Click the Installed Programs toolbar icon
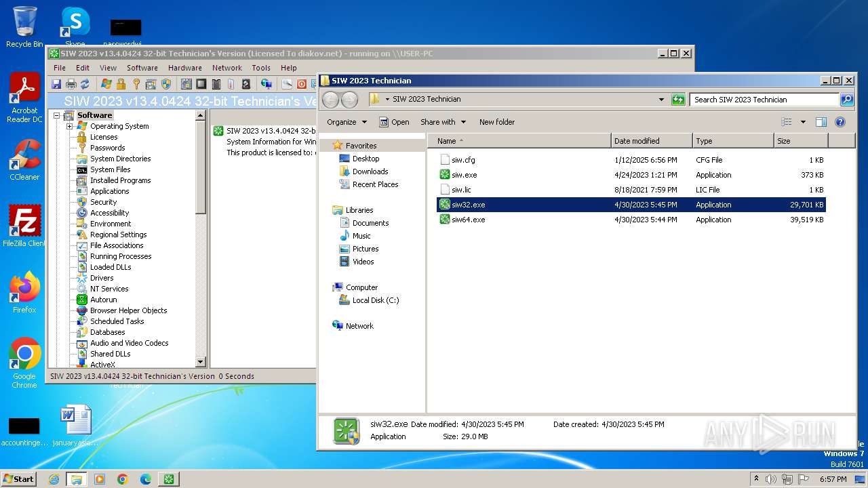This screenshot has height=488, width=868. pyautogui.click(x=151, y=84)
